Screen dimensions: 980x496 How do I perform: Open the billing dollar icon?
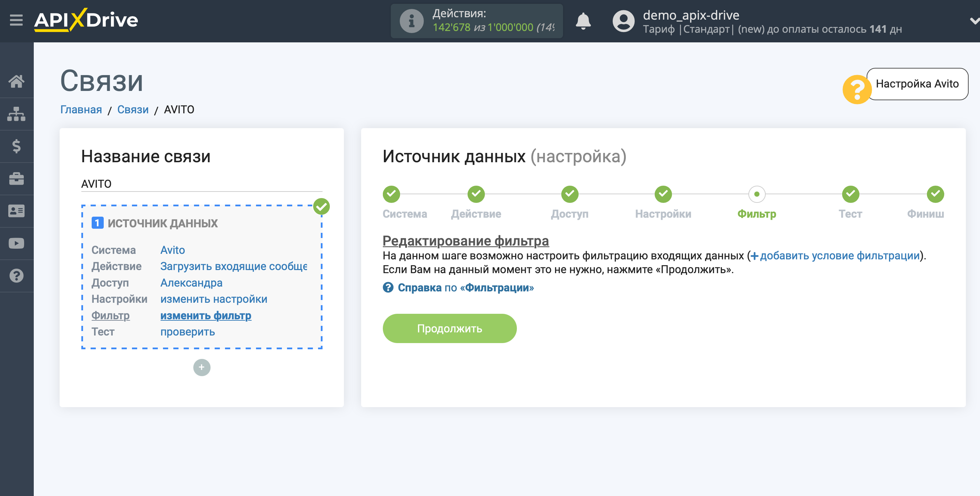(16, 146)
